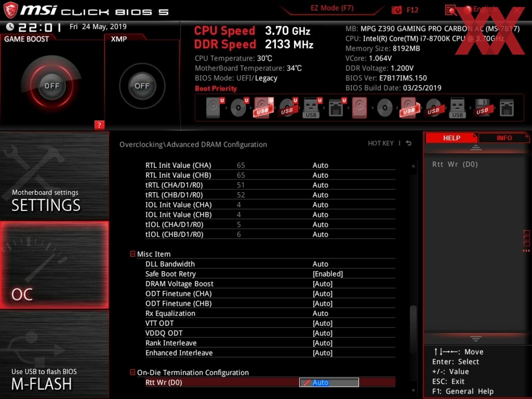Click the F12 screenshot camera icon

397,10
